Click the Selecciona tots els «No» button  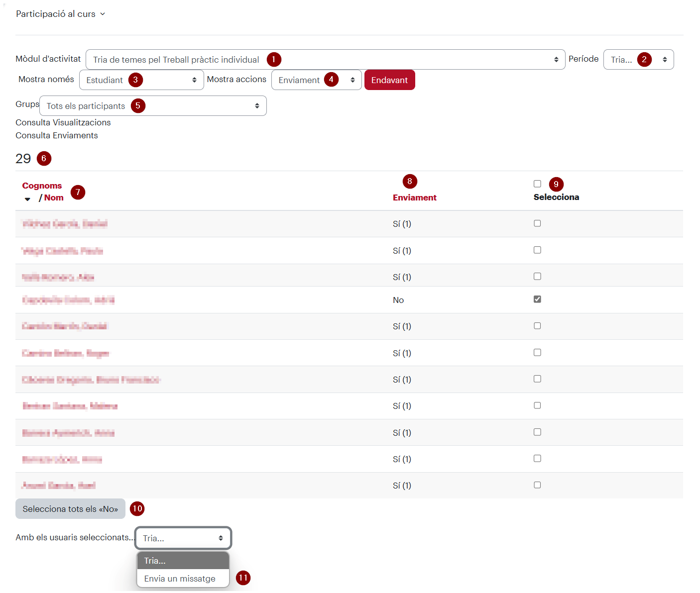pyautogui.click(x=70, y=509)
